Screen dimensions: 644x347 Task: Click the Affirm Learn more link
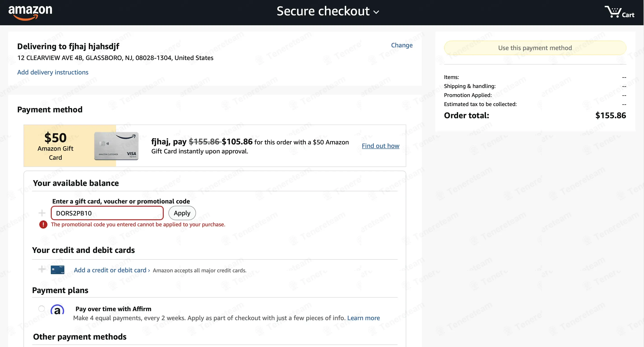pyautogui.click(x=364, y=318)
